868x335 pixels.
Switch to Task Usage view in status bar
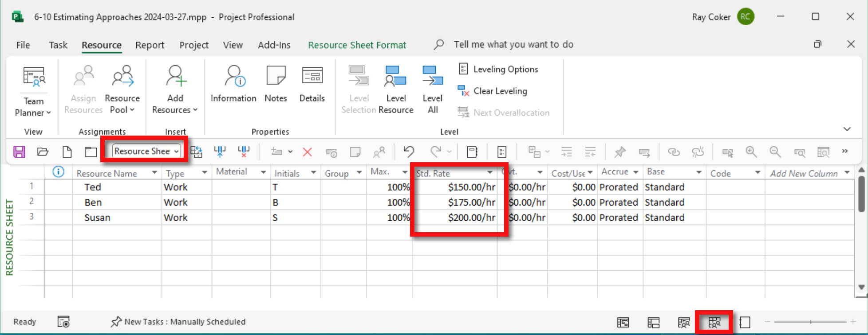pos(654,322)
